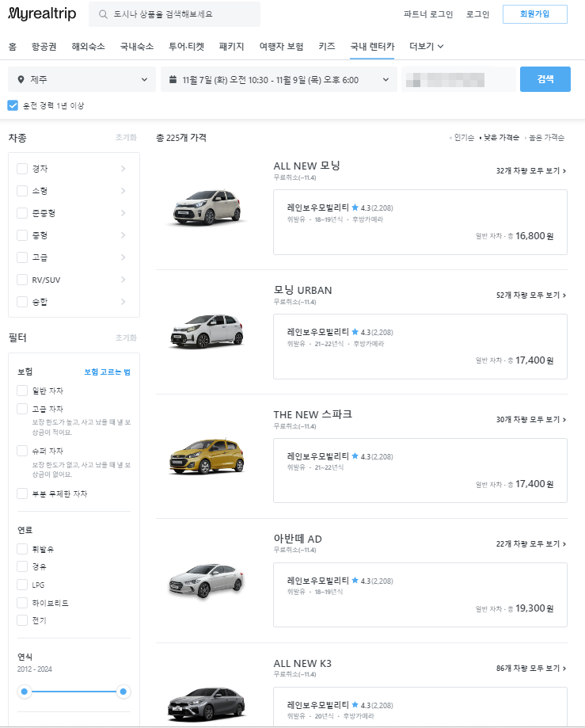The width and height of the screenshot is (585, 728).
Task: Click the calendar icon in date field
Action: coord(173,79)
